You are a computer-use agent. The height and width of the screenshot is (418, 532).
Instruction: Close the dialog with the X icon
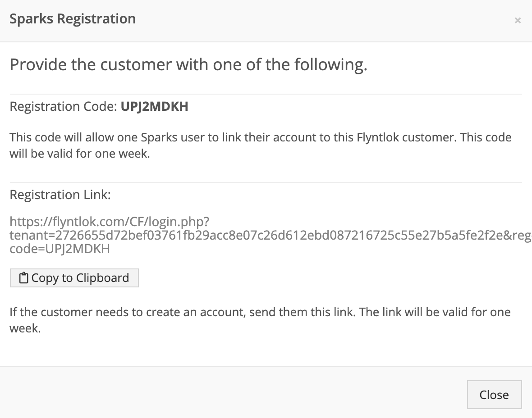(518, 20)
